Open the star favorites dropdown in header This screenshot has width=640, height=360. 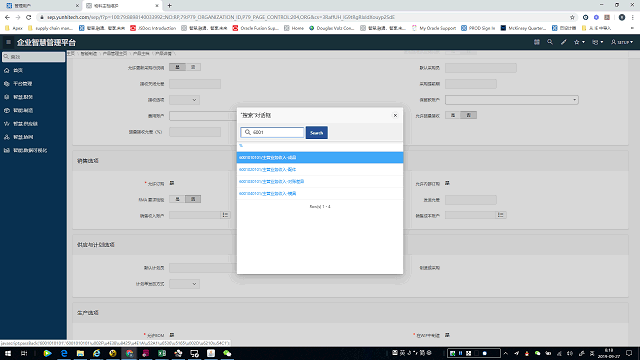point(579,42)
